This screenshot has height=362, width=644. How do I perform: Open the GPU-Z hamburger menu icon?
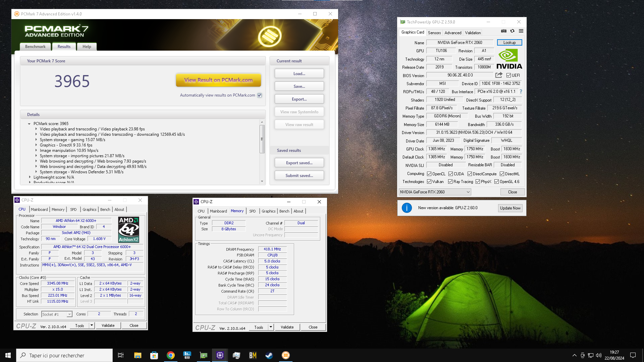[x=521, y=31]
